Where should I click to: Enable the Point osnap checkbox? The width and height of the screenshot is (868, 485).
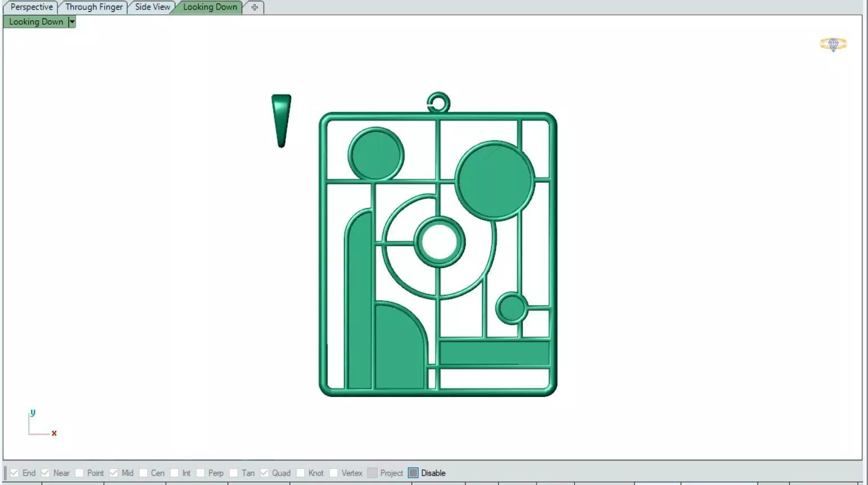pyautogui.click(x=79, y=473)
